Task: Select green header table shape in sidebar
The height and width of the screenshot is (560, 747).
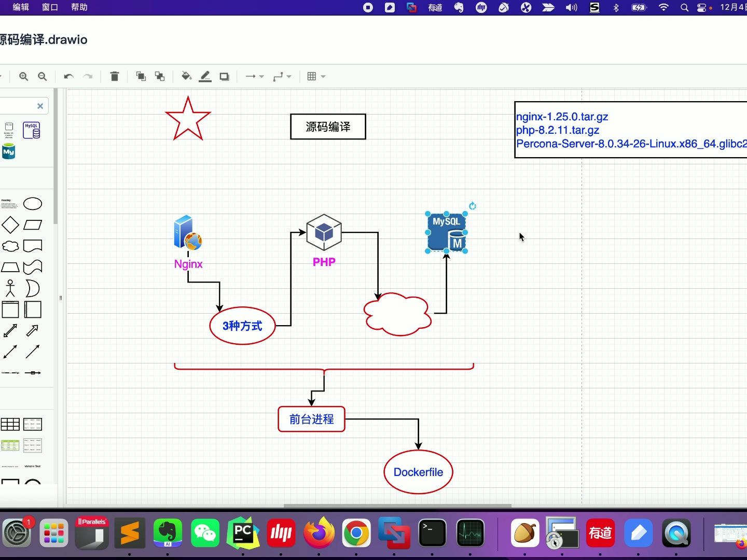Action: click(x=10, y=445)
